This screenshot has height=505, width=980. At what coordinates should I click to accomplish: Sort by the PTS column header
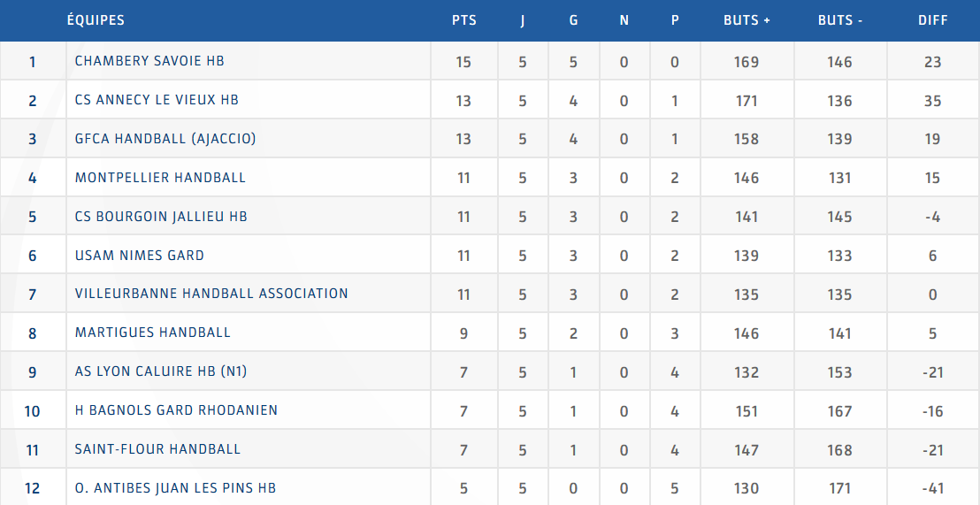click(x=464, y=20)
